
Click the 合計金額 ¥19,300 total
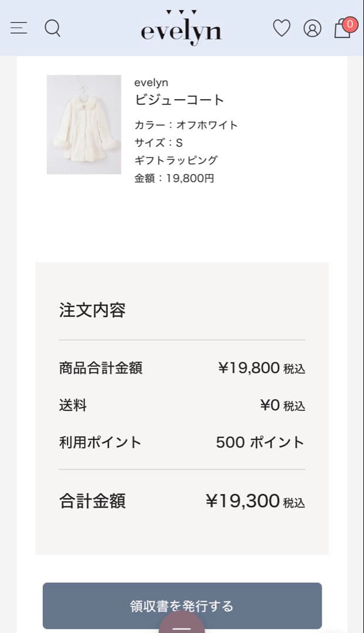tap(243, 501)
